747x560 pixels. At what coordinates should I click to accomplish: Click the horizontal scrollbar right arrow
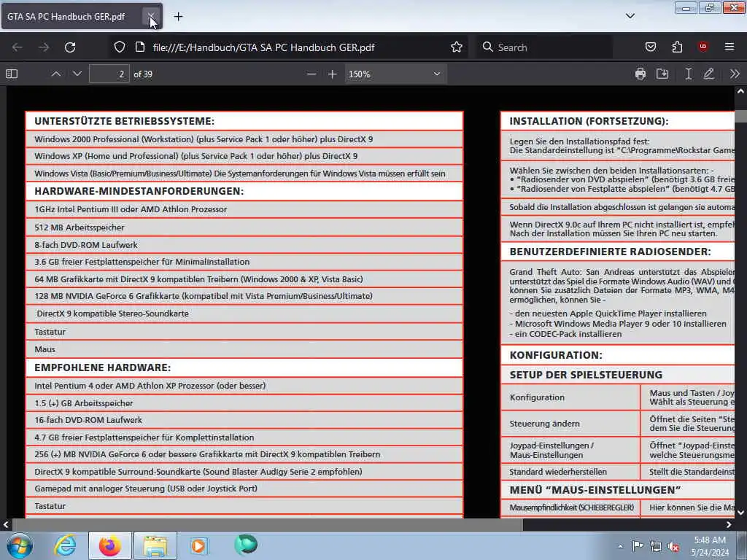[729, 525]
